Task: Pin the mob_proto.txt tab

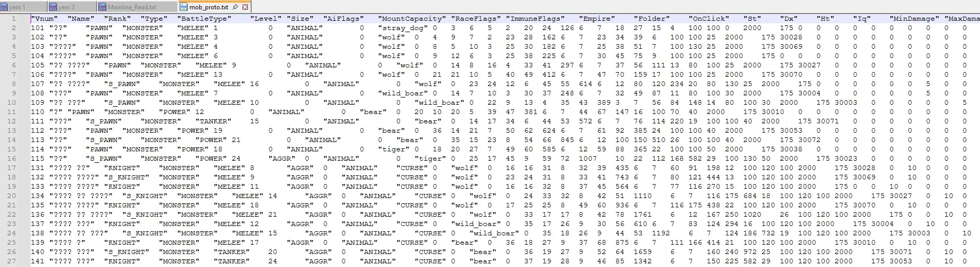Action: pos(236,7)
